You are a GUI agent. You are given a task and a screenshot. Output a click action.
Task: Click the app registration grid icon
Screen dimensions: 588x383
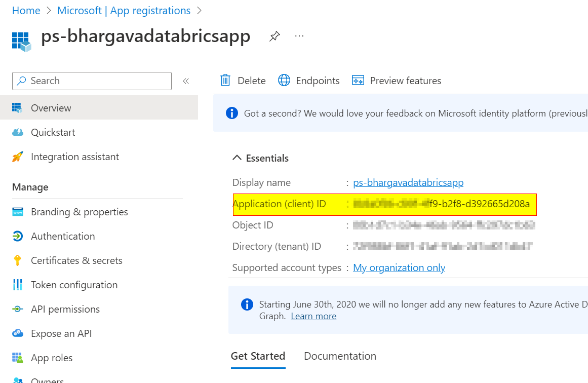[x=21, y=41]
